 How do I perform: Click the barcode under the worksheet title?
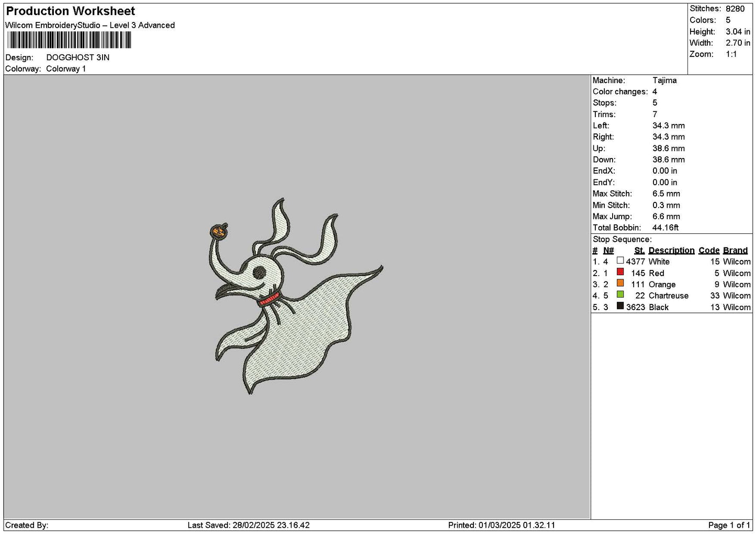click(x=69, y=40)
